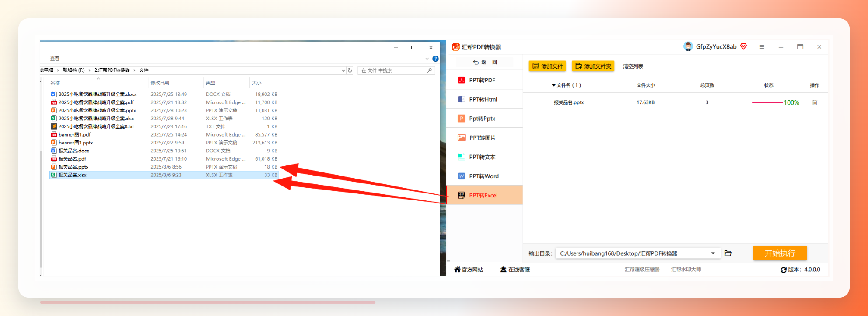
Task: Open Explorer help question mark icon
Action: (435, 59)
